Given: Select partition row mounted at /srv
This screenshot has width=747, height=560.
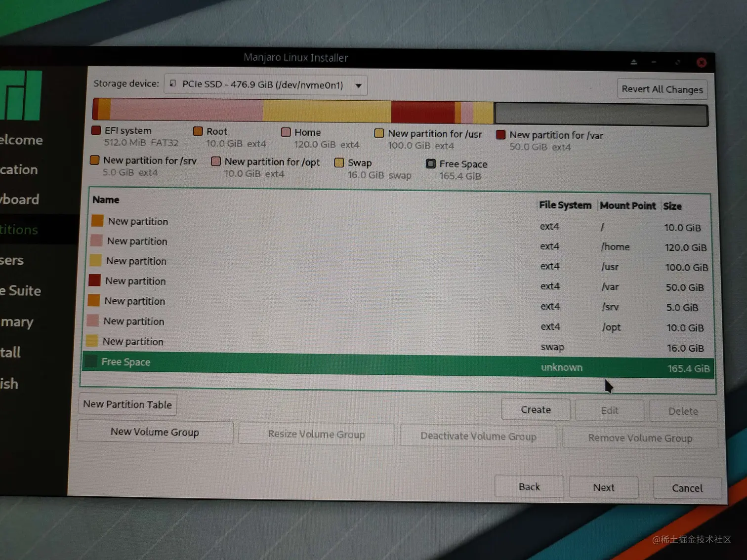Looking at the screenshot, I should point(399,304).
